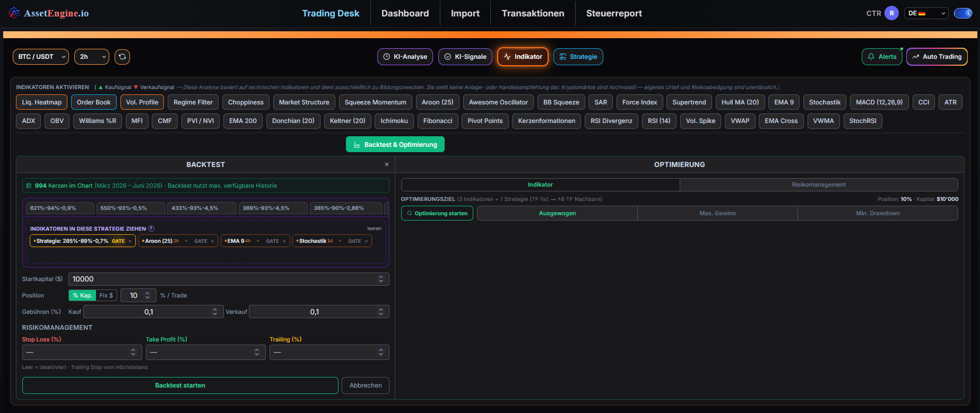Enable the Vol. Profile indicator
980x413 pixels.
[142, 102]
